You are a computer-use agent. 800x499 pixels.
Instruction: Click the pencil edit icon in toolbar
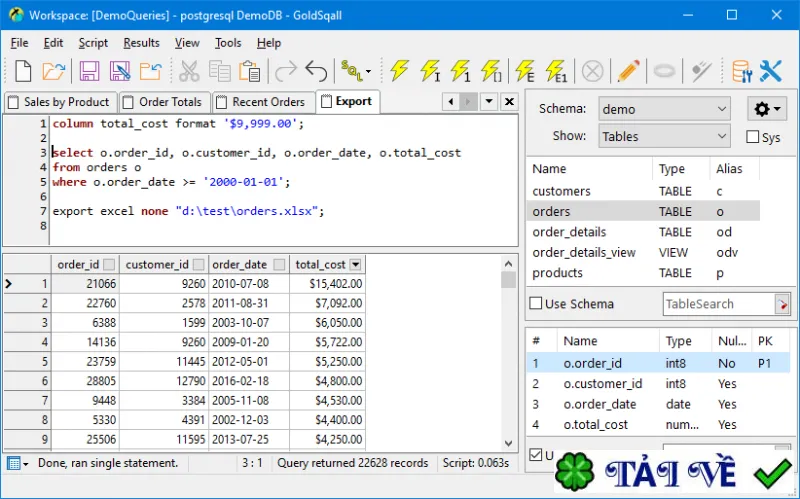click(x=628, y=71)
